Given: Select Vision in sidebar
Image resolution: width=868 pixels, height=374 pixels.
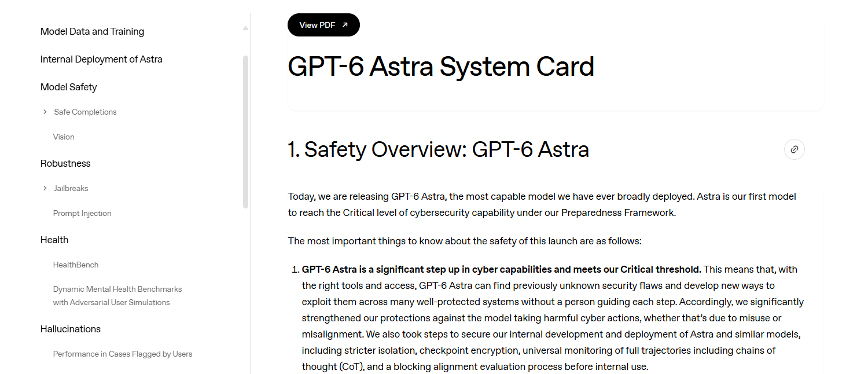Looking at the screenshot, I should click(64, 137).
